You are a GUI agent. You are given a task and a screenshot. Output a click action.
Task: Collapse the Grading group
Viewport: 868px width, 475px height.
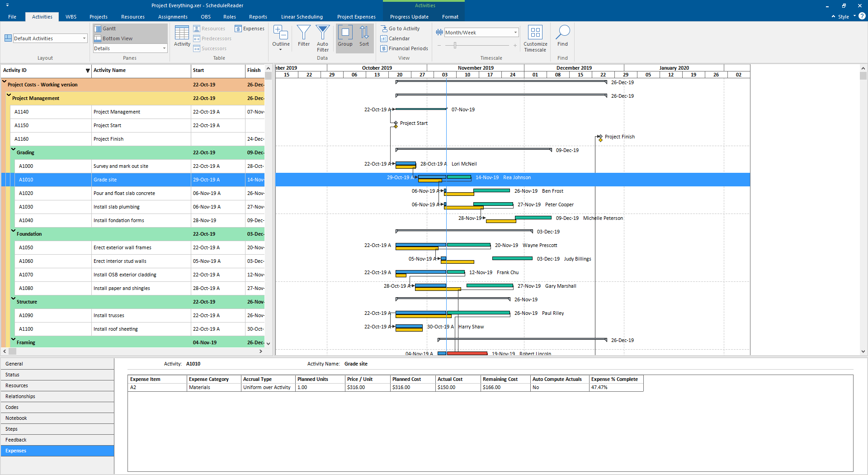point(14,149)
